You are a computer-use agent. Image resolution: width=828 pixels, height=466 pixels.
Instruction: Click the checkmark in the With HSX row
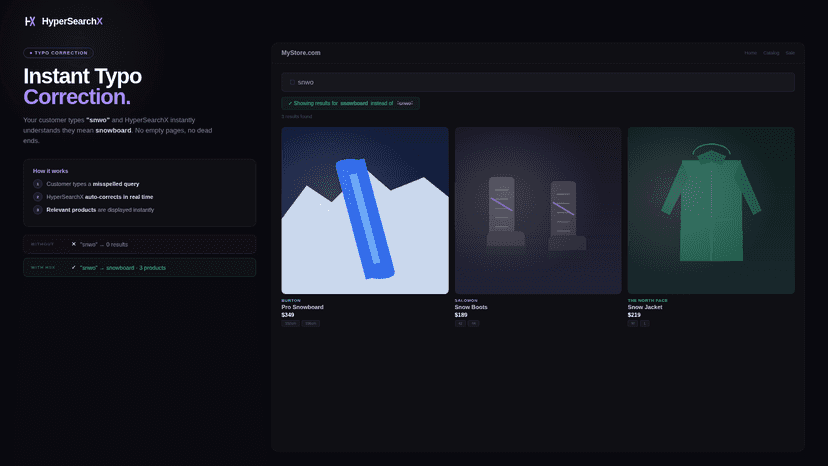73,267
